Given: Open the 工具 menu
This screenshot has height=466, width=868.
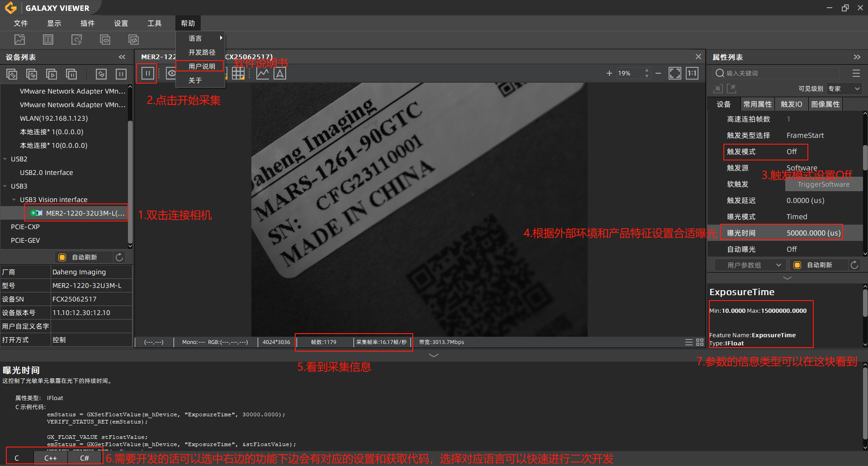Looking at the screenshot, I should tap(155, 23).
